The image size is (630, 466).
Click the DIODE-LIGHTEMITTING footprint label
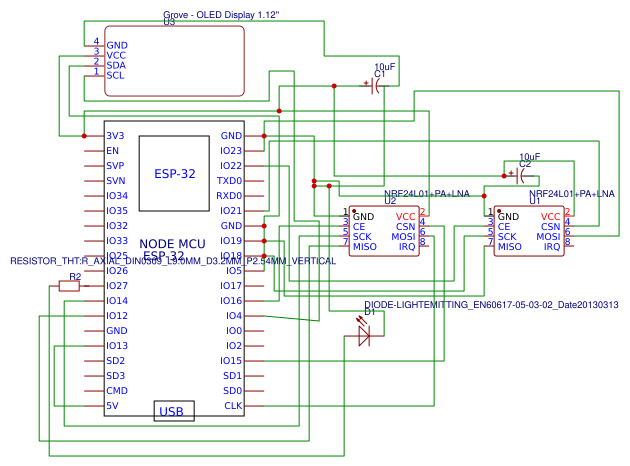(491, 304)
